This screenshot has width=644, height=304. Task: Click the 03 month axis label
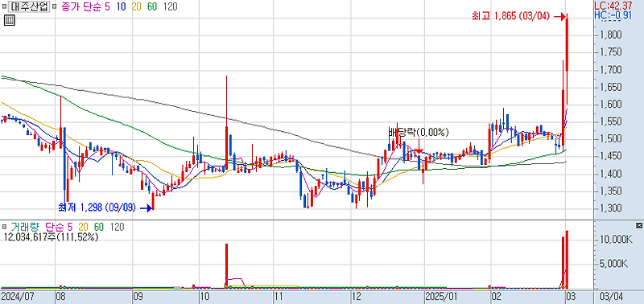pos(572,296)
